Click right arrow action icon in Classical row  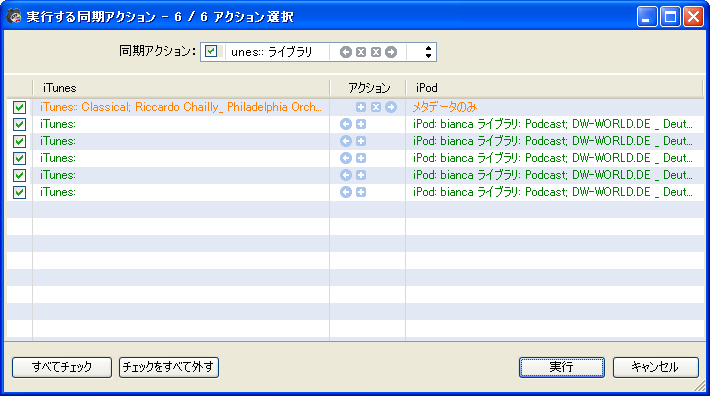(391, 107)
